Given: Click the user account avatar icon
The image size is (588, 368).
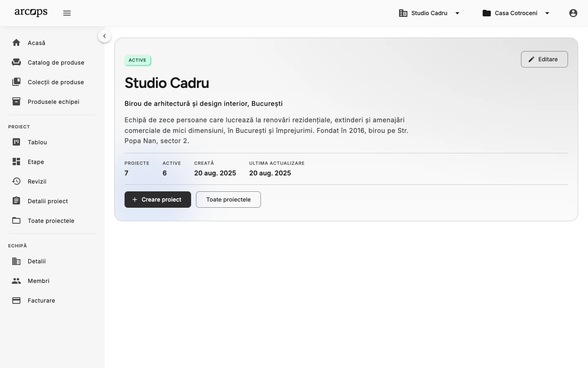Looking at the screenshot, I should (573, 13).
